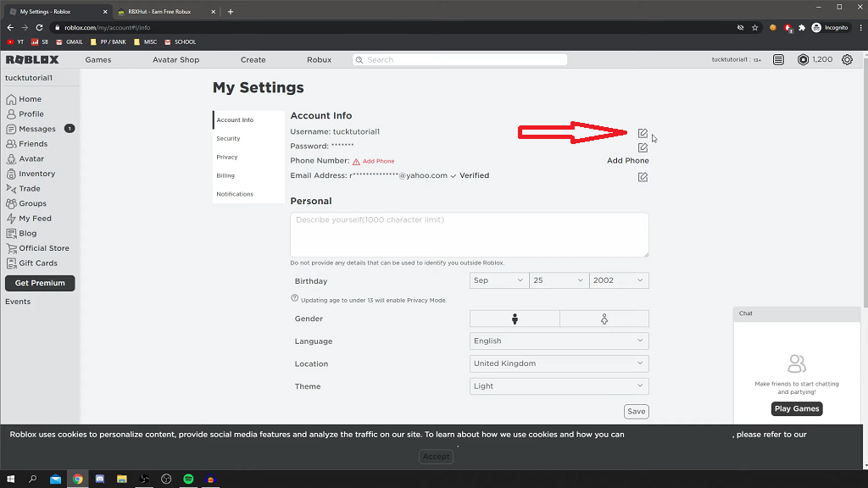
Task: Select the female gender option
Action: 604,319
